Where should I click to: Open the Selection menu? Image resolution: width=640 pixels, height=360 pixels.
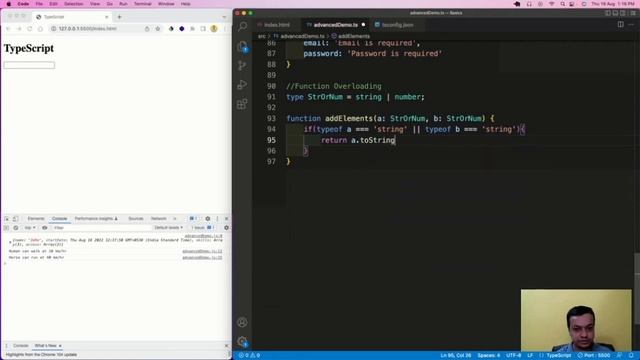click(x=73, y=4)
